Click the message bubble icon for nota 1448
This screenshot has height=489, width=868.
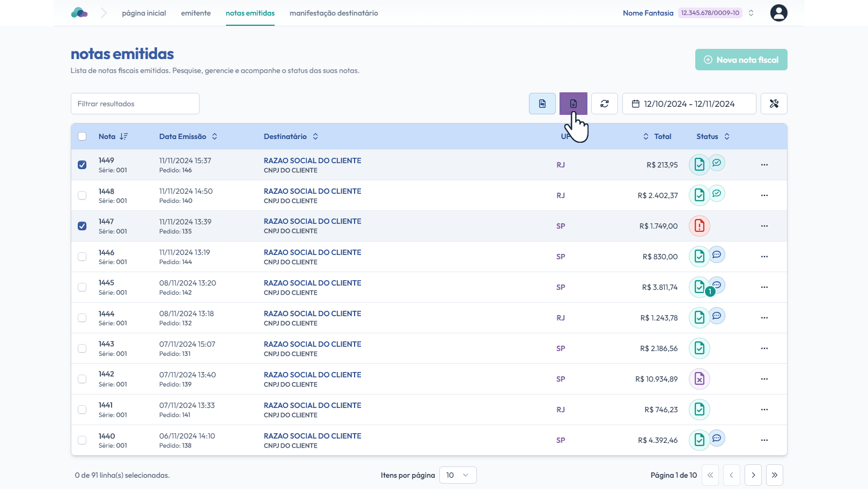point(717,193)
